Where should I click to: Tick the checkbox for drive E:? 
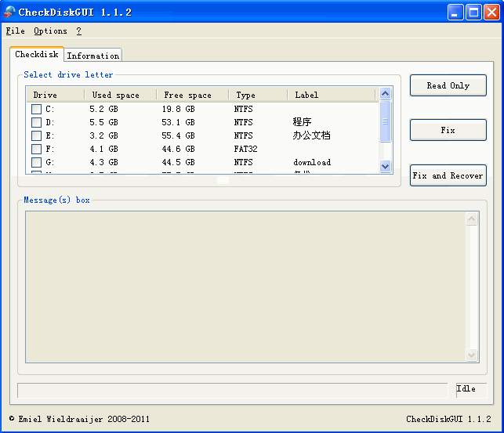pos(36,135)
